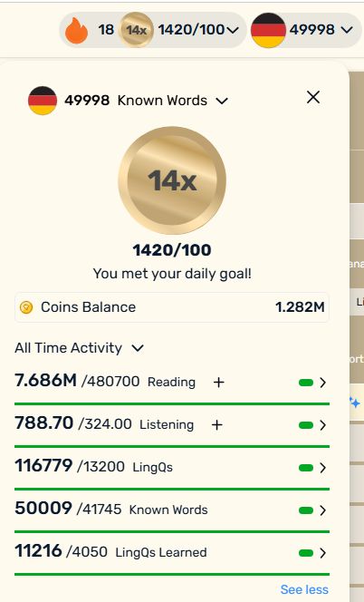Click the Coins Balance 1.282M row

point(172,307)
